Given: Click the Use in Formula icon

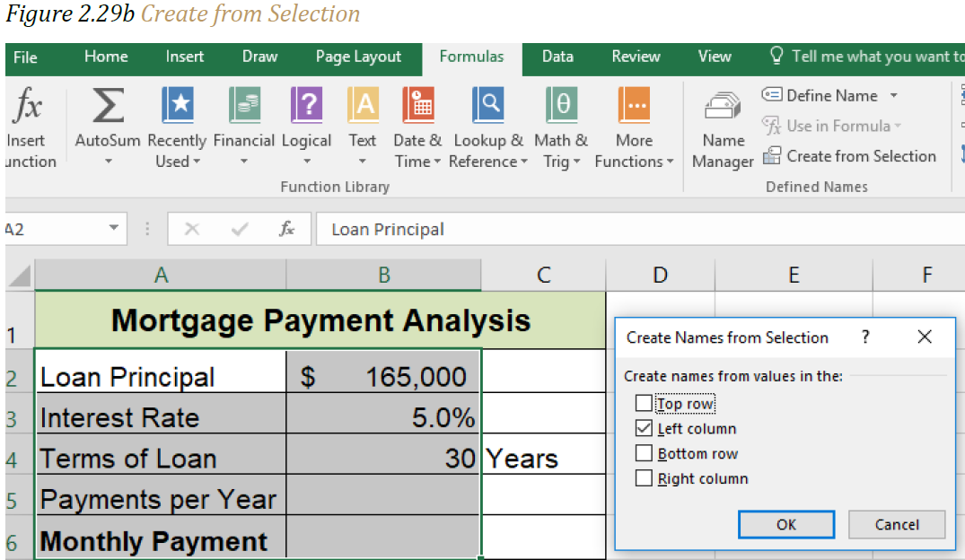Looking at the screenshot, I should click(772, 126).
